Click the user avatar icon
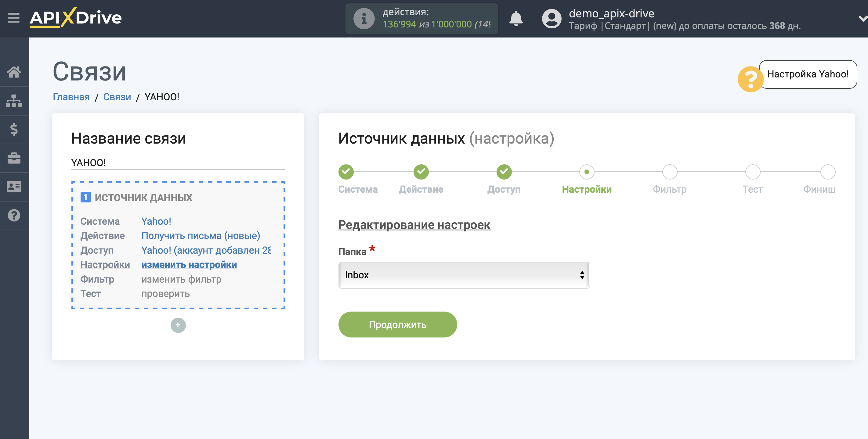 [551, 19]
